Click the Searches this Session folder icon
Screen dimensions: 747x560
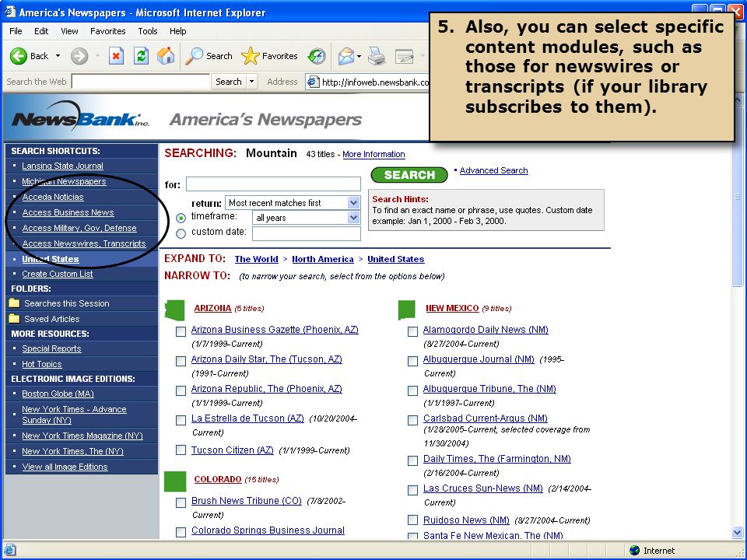click(x=14, y=303)
